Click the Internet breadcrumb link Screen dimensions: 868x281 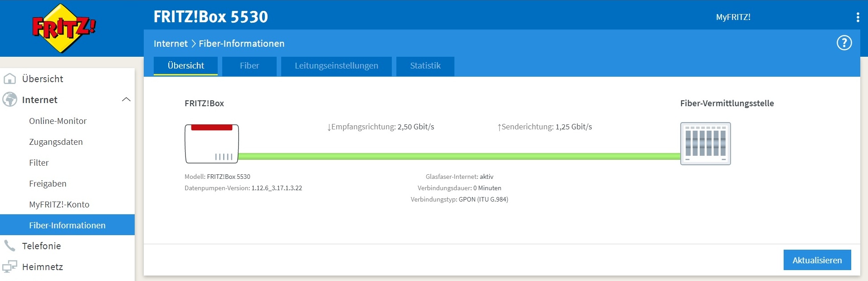(x=171, y=44)
